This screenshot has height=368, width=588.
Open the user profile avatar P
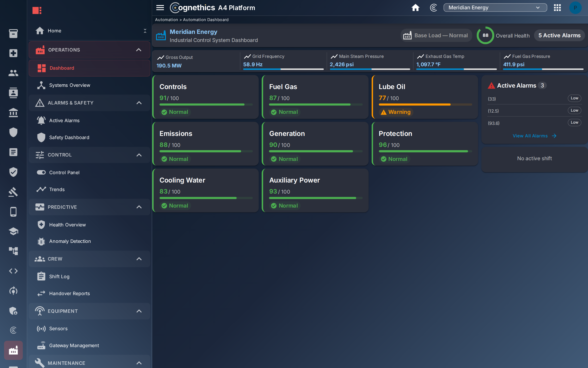coord(575,8)
